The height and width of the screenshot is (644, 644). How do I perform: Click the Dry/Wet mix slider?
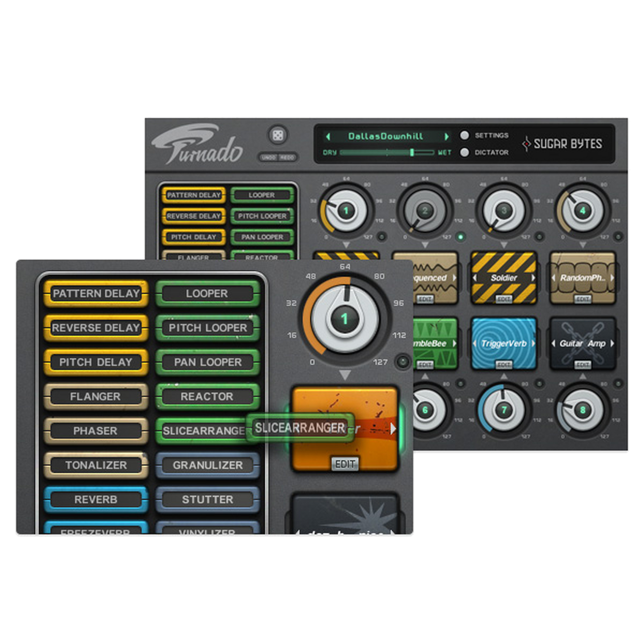coord(387,152)
